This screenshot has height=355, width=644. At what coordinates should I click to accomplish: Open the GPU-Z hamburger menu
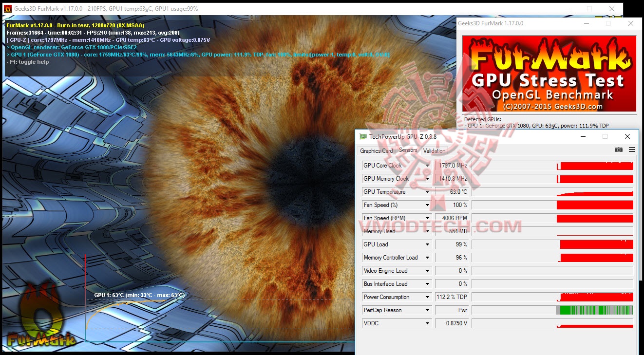pyautogui.click(x=632, y=150)
